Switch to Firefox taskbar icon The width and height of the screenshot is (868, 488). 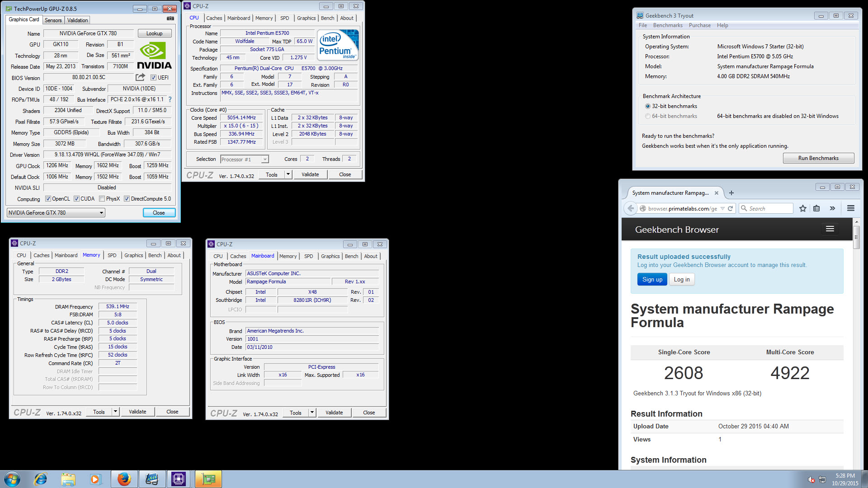coord(124,479)
